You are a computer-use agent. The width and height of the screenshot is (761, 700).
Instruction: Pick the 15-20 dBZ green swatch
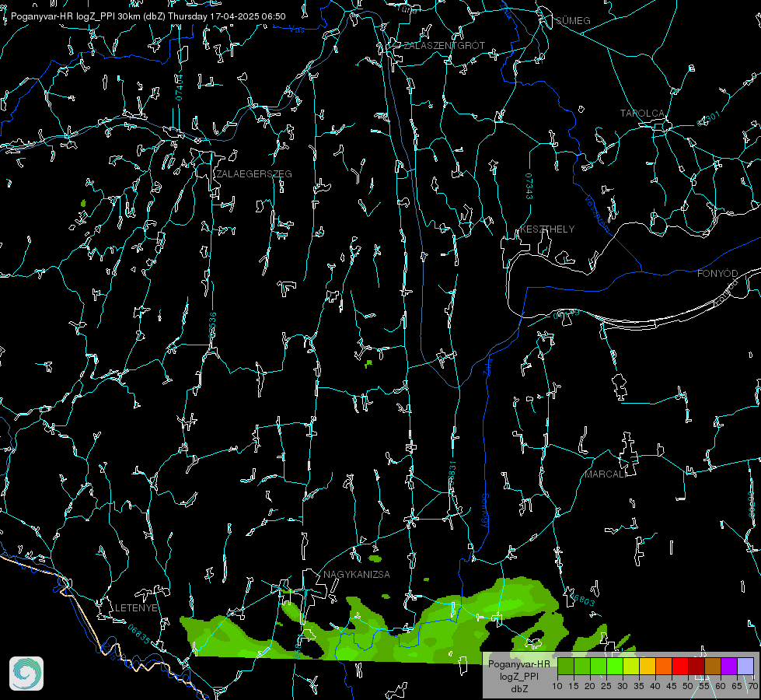click(582, 666)
